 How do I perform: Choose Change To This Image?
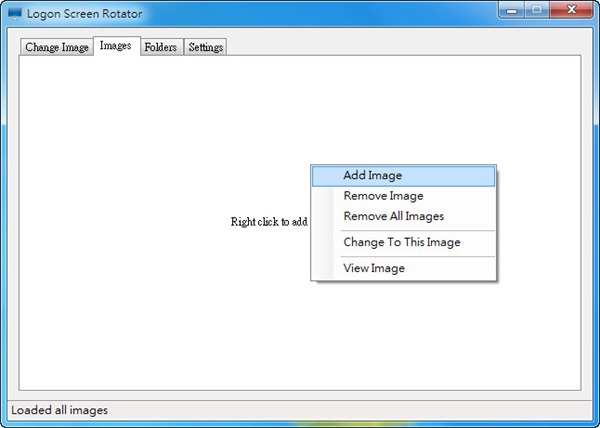[x=403, y=242]
